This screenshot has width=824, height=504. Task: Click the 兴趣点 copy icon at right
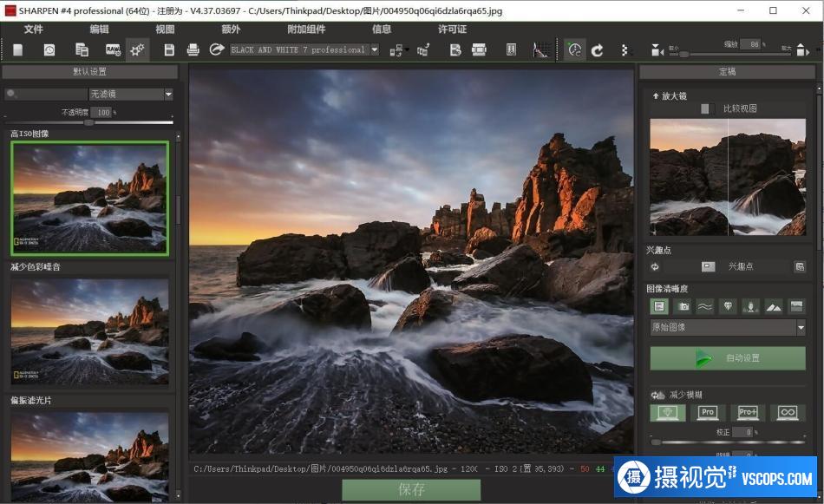tap(800, 267)
